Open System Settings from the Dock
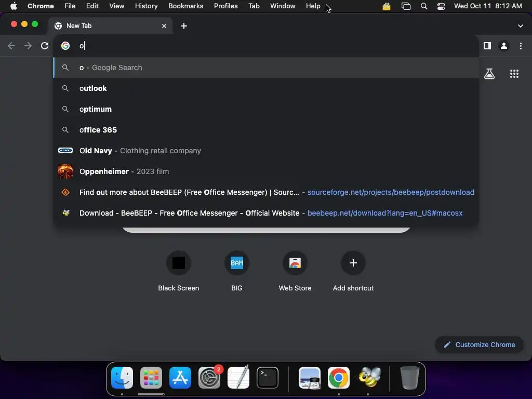The width and height of the screenshot is (532, 399). [x=209, y=378]
